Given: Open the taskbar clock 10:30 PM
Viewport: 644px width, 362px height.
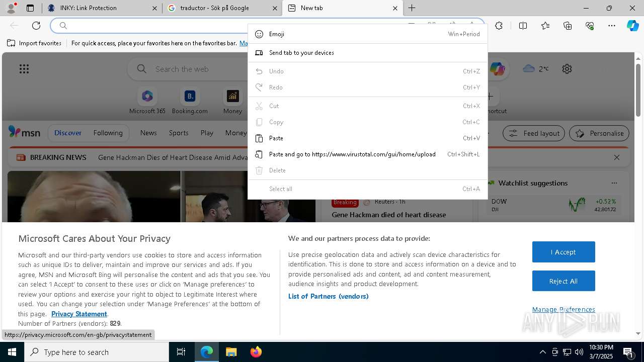Looking at the screenshot, I should click(601, 352).
